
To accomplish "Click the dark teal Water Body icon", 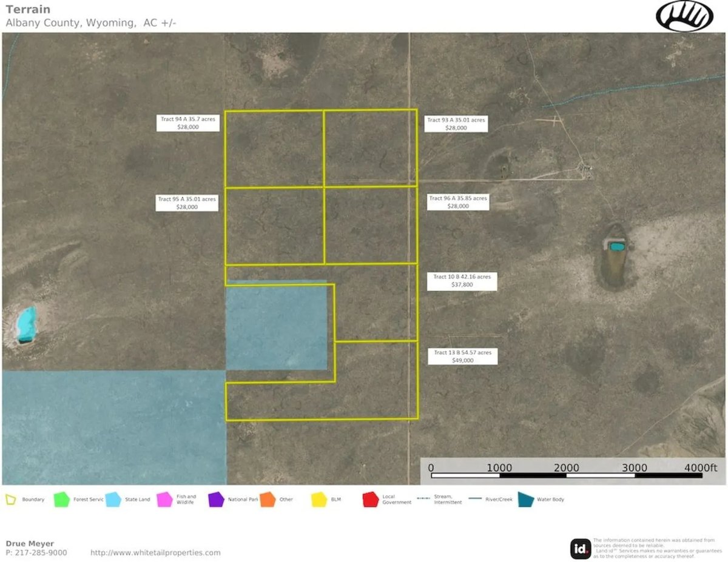I will tap(525, 500).
